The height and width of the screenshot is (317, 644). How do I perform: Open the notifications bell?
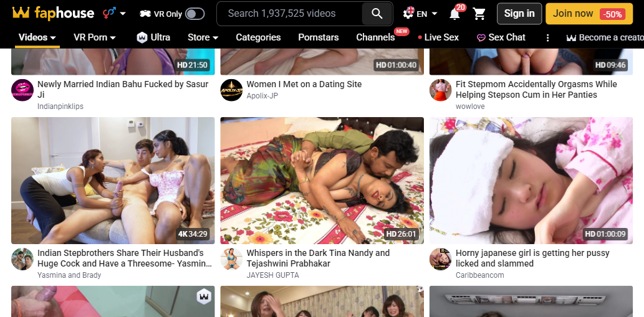(454, 14)
